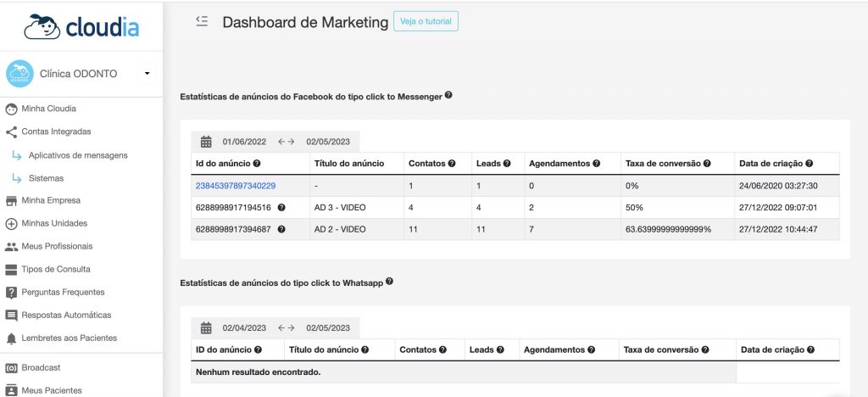The image size is (868, 397).
Task: Open Meus Pacientes in the sidebar
Action: tap(52, 390)
